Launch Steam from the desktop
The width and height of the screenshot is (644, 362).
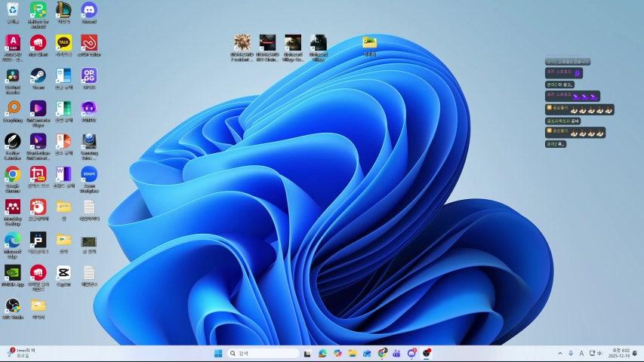[x=38, y=75]
